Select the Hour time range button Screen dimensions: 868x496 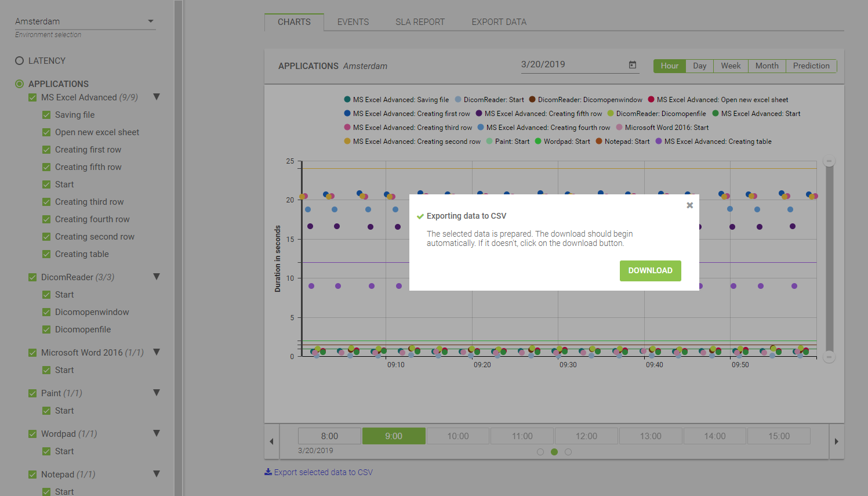click(x=670, y=66)
